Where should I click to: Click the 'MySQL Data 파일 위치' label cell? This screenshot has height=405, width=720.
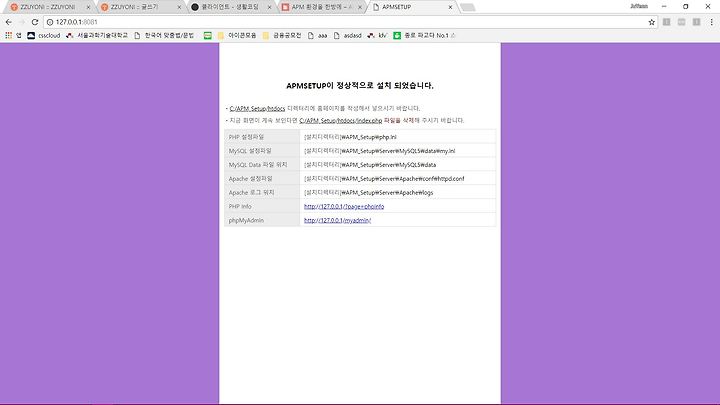(262, 164)
